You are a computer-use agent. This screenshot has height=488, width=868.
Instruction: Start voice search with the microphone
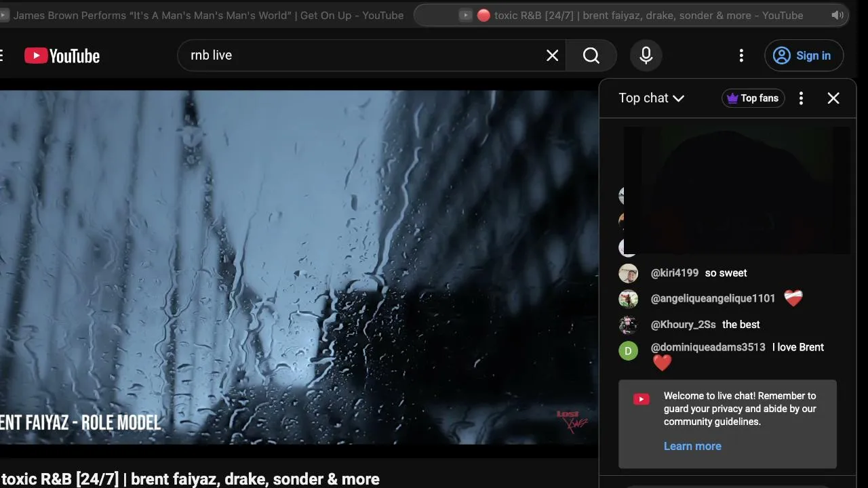tap(646, 56)
